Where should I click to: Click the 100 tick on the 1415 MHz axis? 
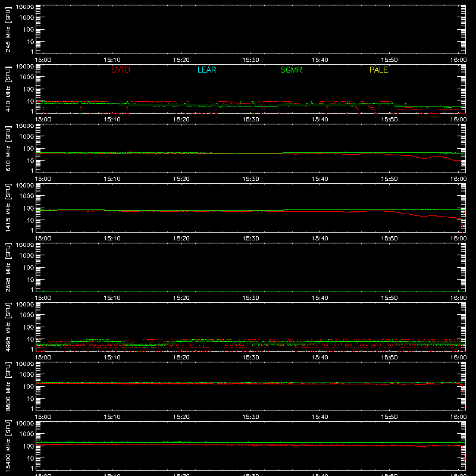[x=29, y=208]
